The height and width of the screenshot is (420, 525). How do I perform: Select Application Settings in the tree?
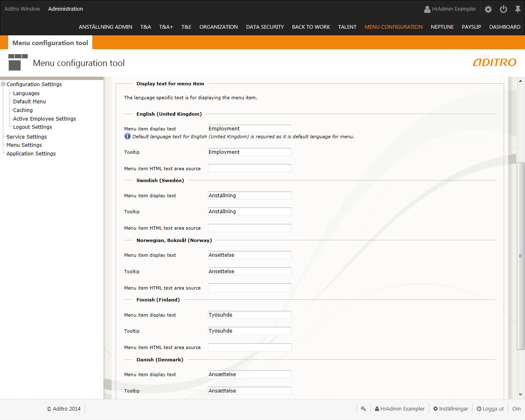point(31,154)
